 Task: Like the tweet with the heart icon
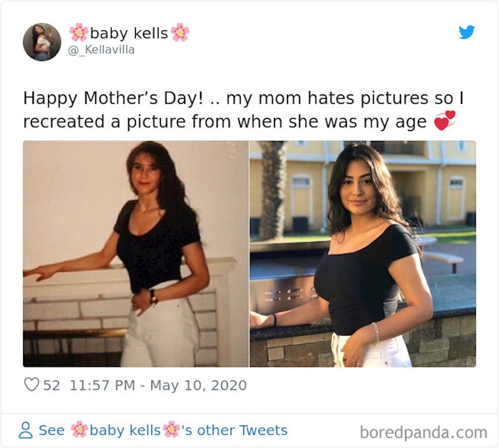point(31,385)
